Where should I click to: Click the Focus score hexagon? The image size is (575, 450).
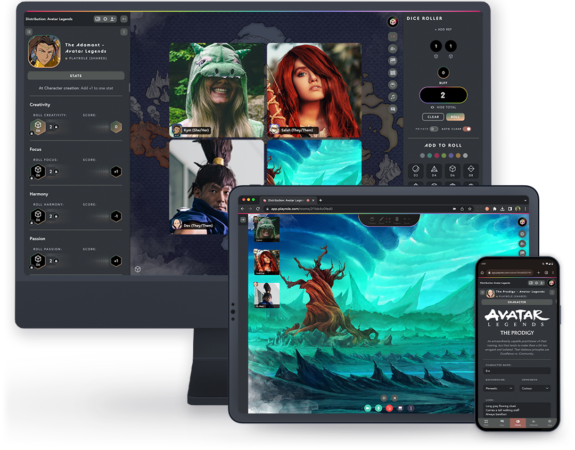(x=116, y=172)
